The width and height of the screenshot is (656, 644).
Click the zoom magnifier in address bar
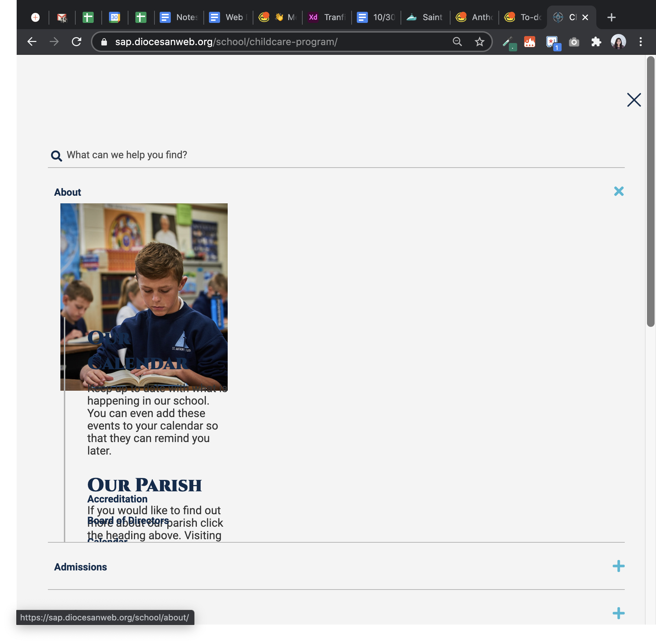457,42
